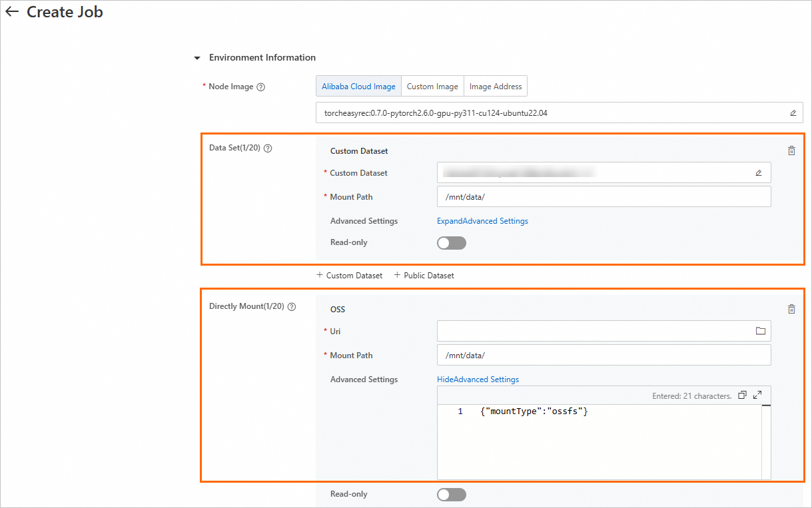Click the 'Entered: 21 characters.' text
Screen dimensions: 812x508
[x=691, y=396]
